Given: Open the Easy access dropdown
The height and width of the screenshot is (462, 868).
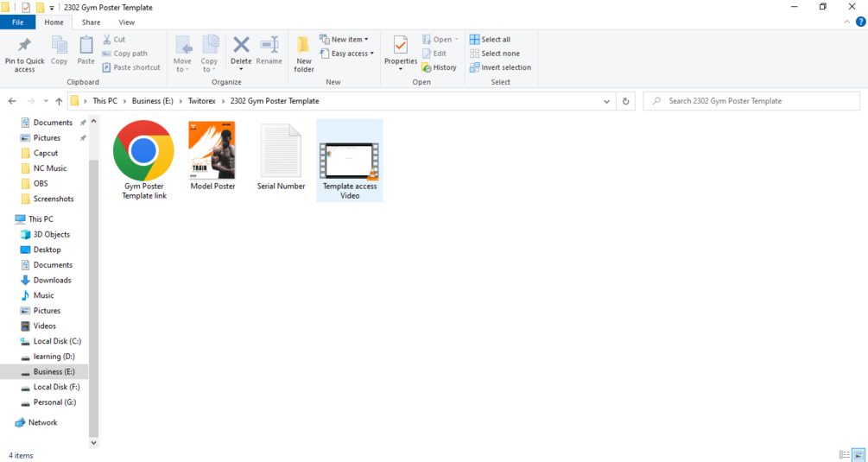Looking at the screenshot, I should (346, 54).
